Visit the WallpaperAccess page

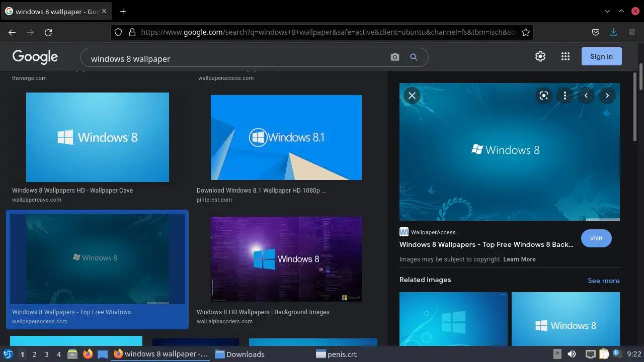click(x=596, y=238)
